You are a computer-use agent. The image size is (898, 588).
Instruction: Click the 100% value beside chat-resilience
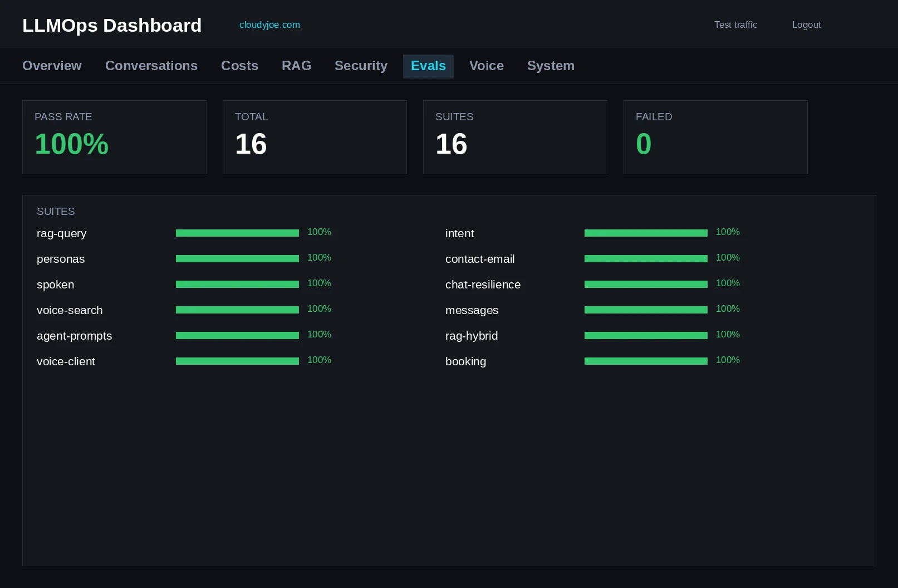(728, 283)
